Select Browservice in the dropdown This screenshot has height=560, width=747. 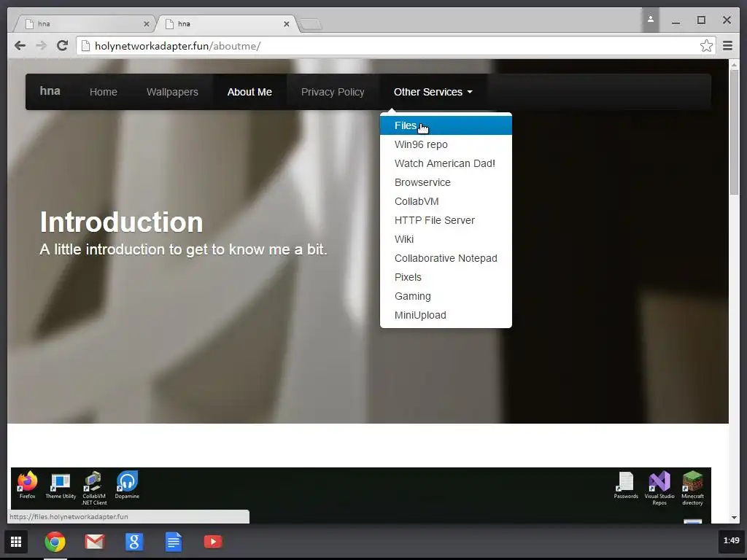(x=446, y=182)
